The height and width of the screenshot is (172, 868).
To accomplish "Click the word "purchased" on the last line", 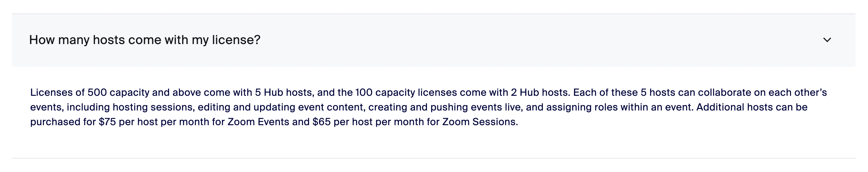I will click(55, 122).
